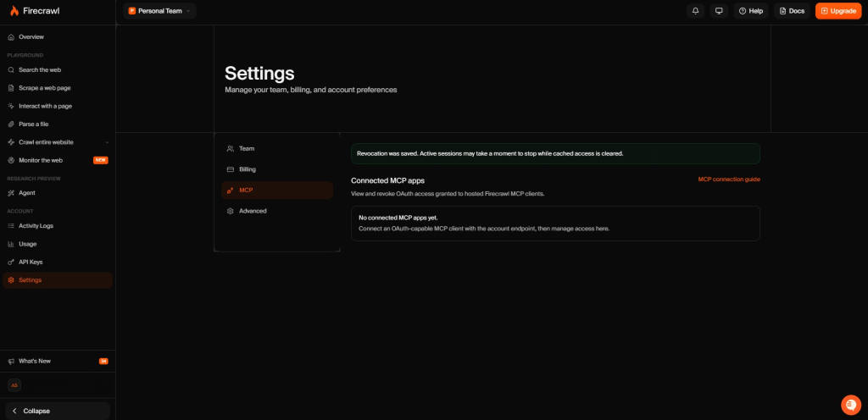Viewport: 868px width, 420px height.
Task: Open Overview in the sidebar
Action: click(x=58, y=37)
